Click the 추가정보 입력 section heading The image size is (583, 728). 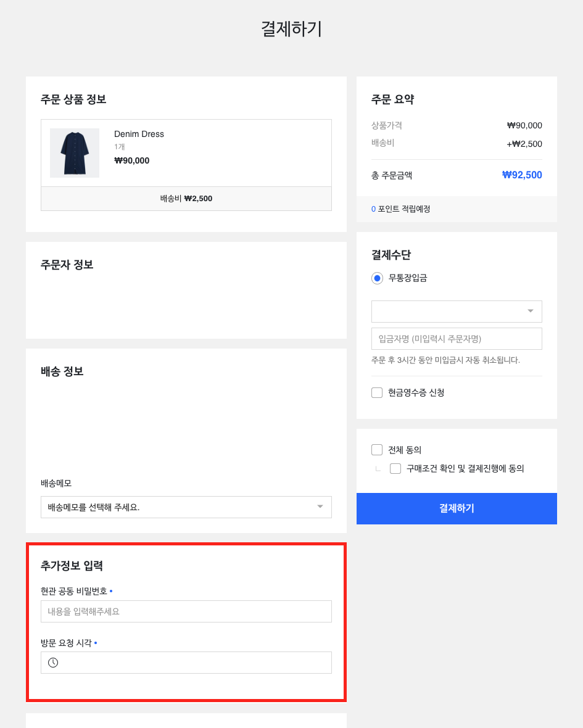click(x=72, y=565)
